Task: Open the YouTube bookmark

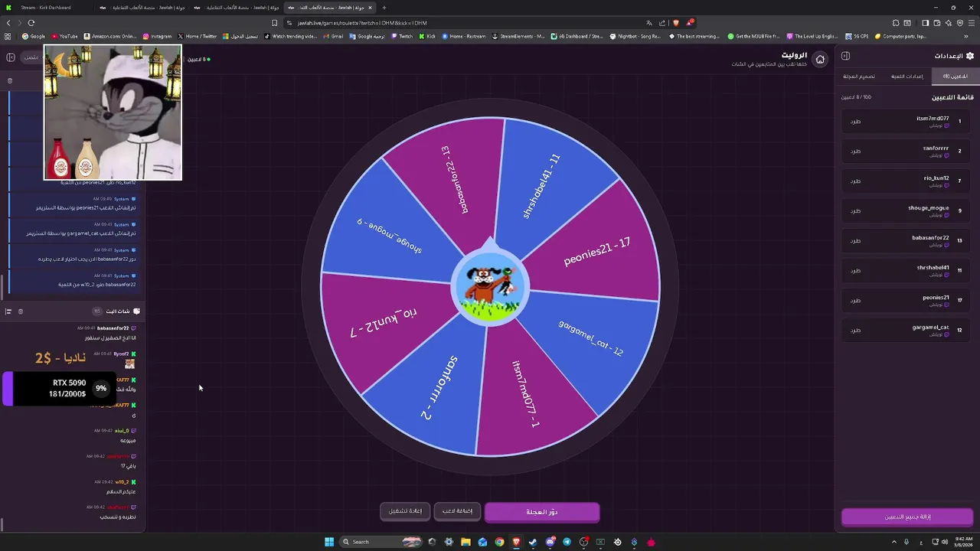Action: pos(65,36)
